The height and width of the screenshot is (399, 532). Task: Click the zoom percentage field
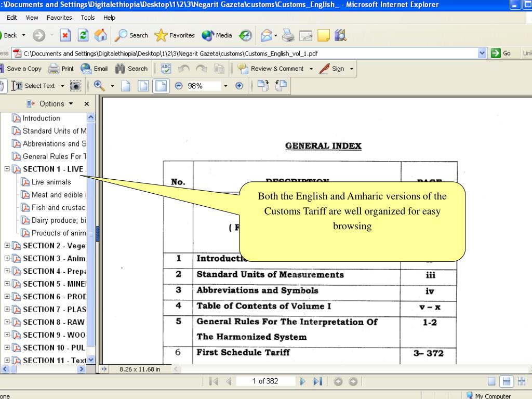[x=204, y=86]
